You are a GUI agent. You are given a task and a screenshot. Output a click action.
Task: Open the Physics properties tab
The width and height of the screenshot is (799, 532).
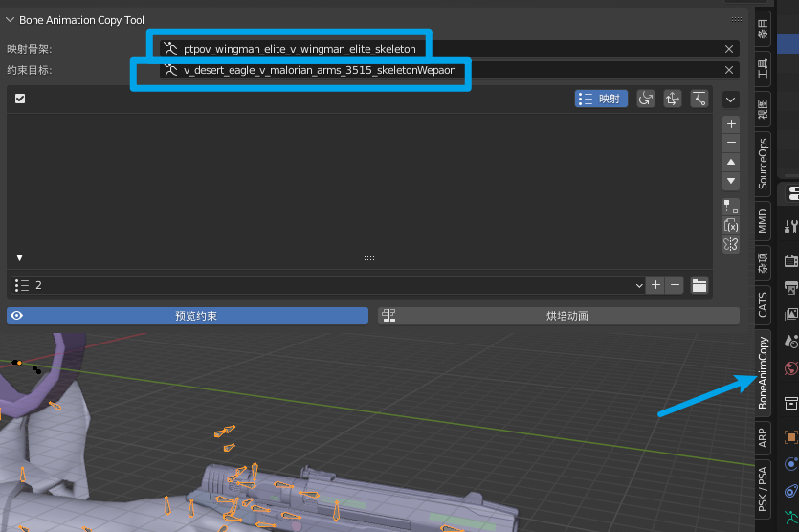(x=790, y=464)
